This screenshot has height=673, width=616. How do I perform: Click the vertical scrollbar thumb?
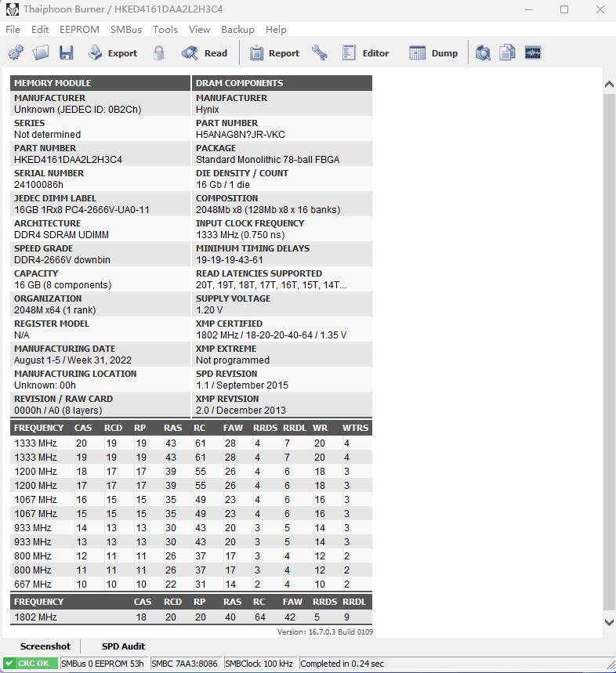point(609,352)
